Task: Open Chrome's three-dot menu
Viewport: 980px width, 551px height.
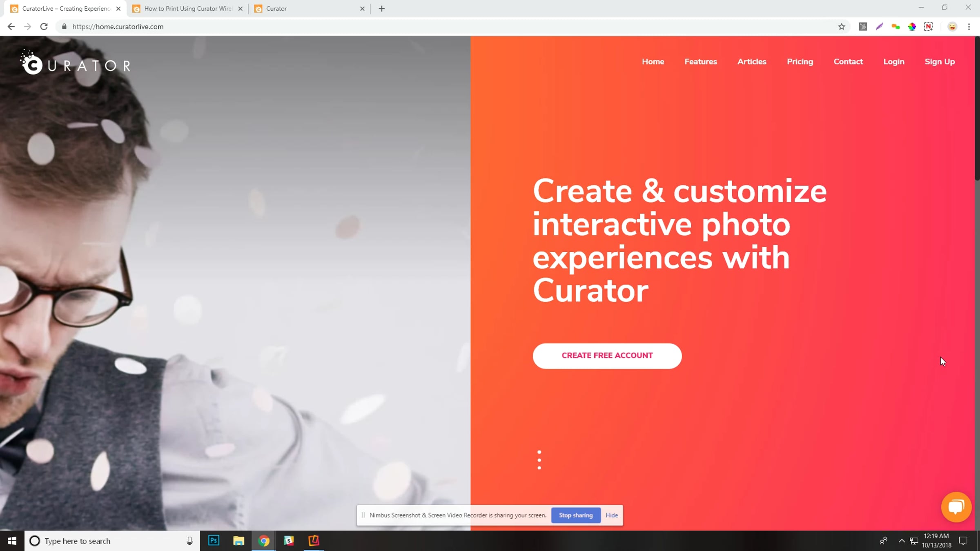Action: click(969, 27)
